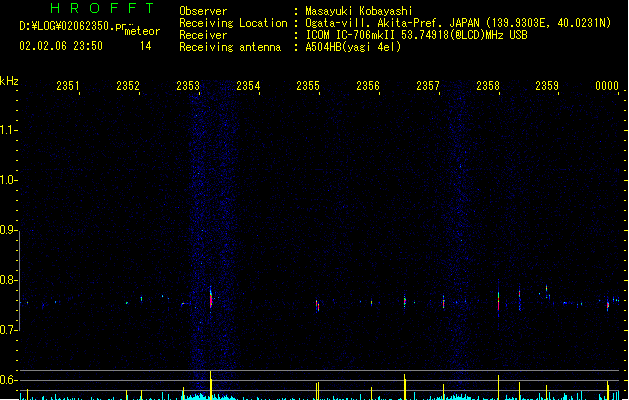
Task: Click the 0.9 kHz axis label
Action: point(7,230)
